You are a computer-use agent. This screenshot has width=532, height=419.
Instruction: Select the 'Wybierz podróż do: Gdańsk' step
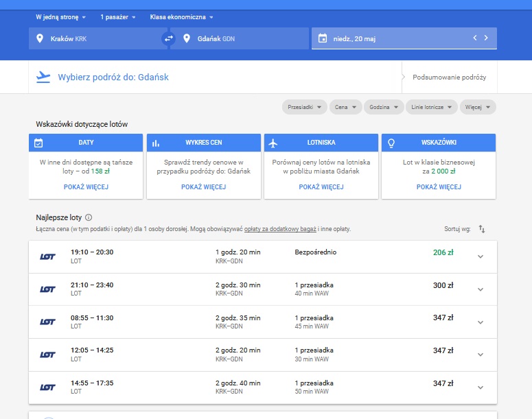coord(113,77)
